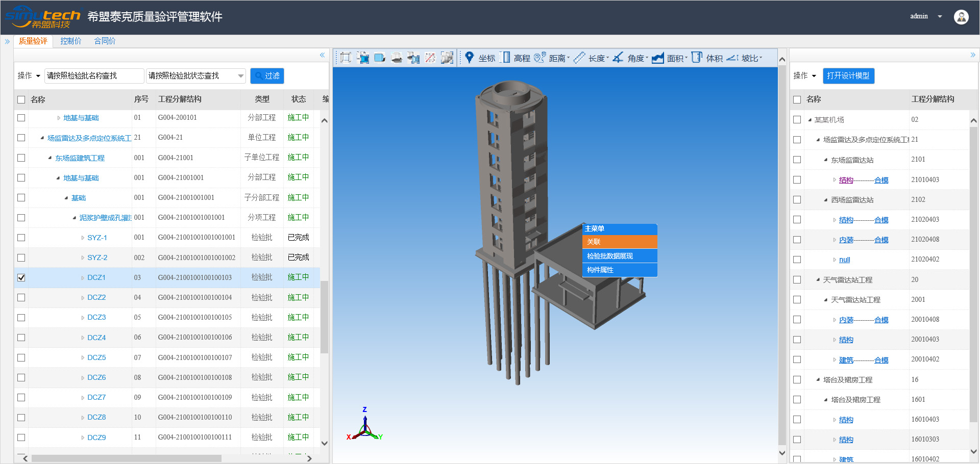
Task: Click the left table horizontal scrollbar thumb
Action: [127, 458]
